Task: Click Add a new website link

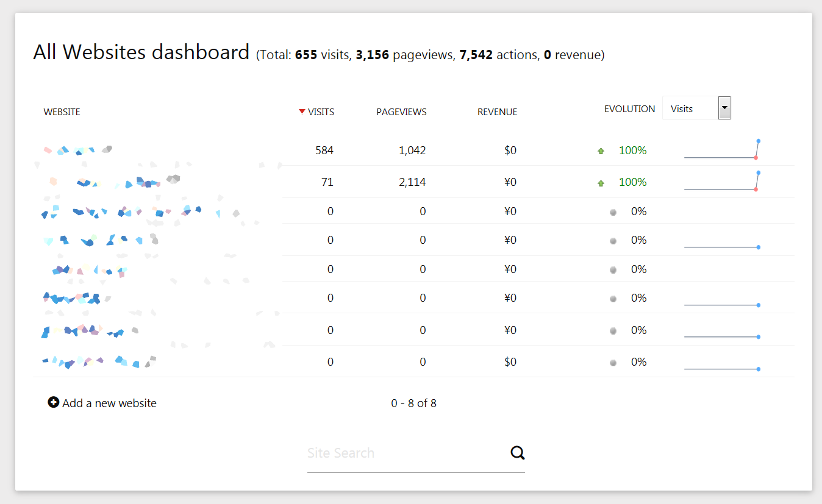Action: point(109,403)
